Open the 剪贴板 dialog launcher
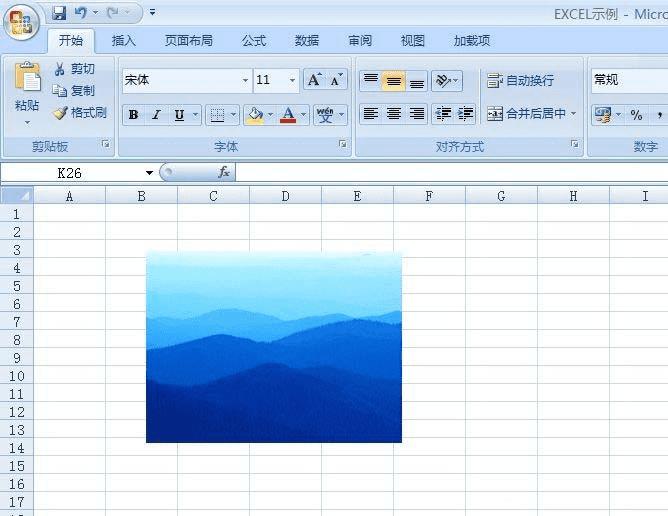The image size is (668, 516). tap(106, 144)
